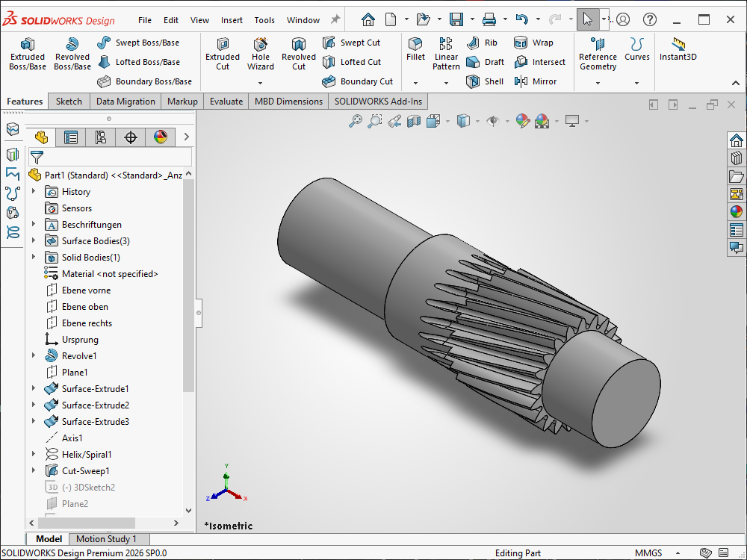Select the Extruded Boss/Base tool
Viewport: 747px width, 560px height.
(x=28, y=55)
